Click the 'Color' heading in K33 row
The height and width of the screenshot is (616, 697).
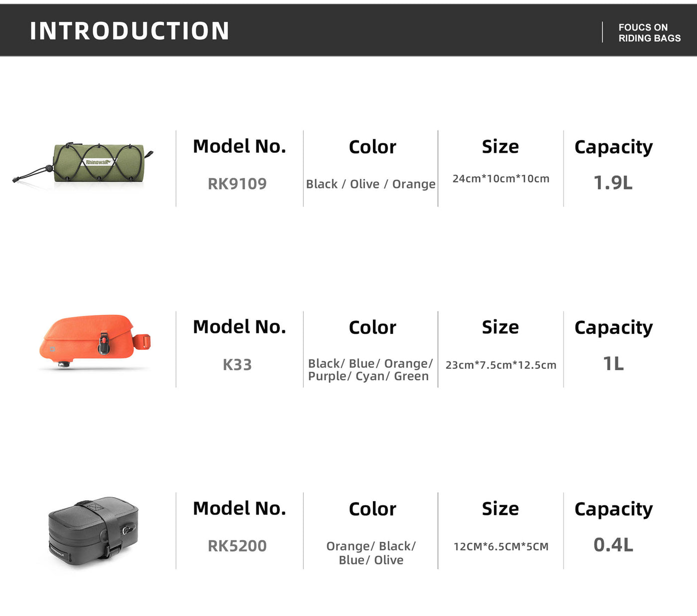pos(372,327)
